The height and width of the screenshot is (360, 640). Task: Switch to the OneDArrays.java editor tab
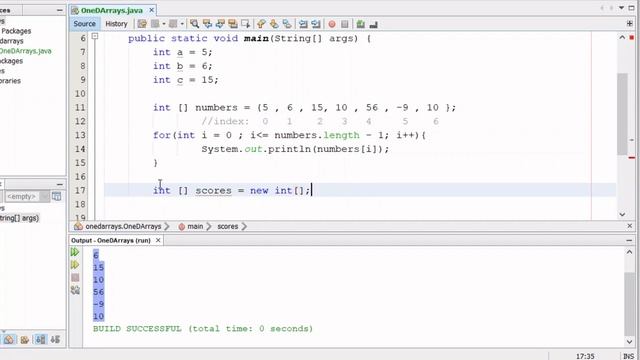[x=112, y=10]
